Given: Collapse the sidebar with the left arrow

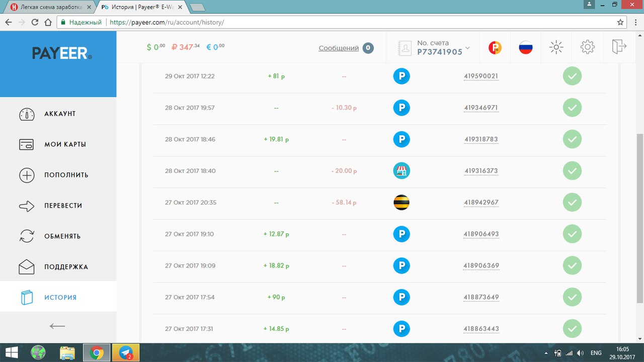Looking at the screenshot, I should [x=57, y=326].
